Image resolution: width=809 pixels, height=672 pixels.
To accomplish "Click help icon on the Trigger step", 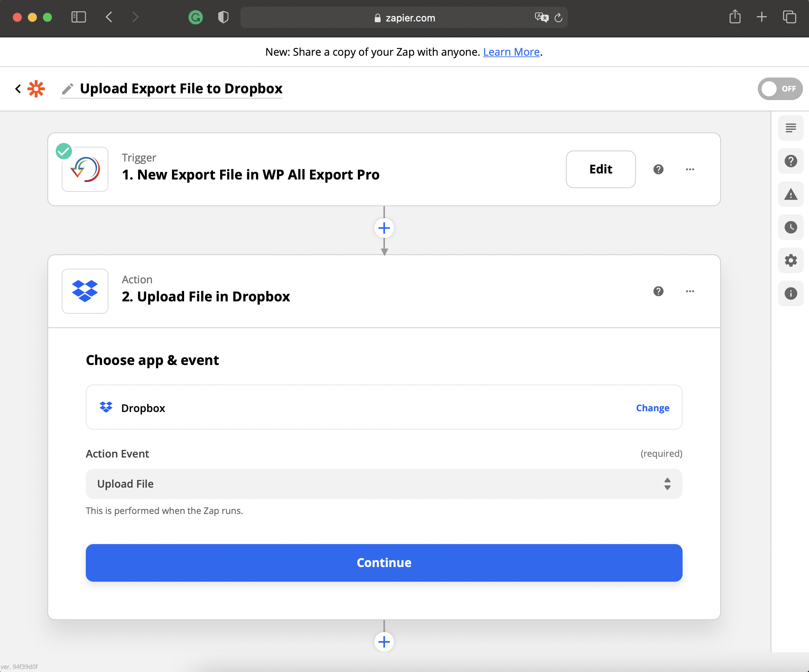I will tap(658, 169).
